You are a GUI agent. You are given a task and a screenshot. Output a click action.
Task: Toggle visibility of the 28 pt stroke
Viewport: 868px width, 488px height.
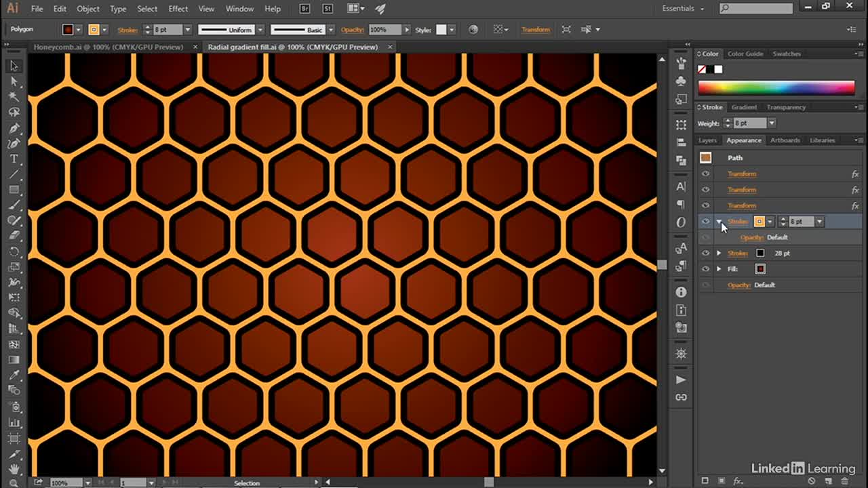click(x=705, y=253)
